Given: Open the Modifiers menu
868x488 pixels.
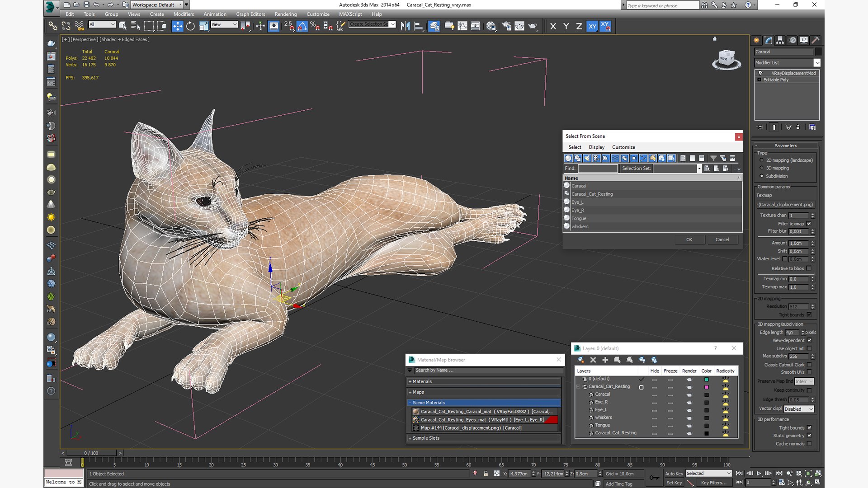Looking at the screenshot, I should coord(184,14).
